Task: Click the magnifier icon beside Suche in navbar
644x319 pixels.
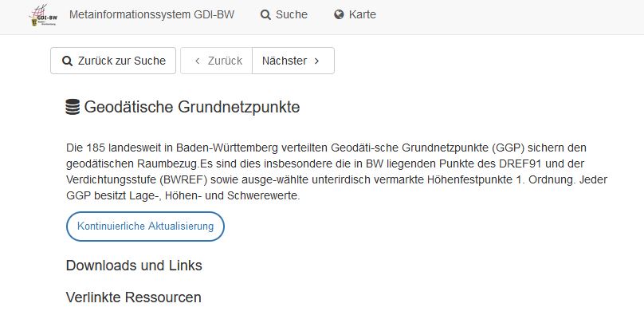Action: (x=265, y=15)
